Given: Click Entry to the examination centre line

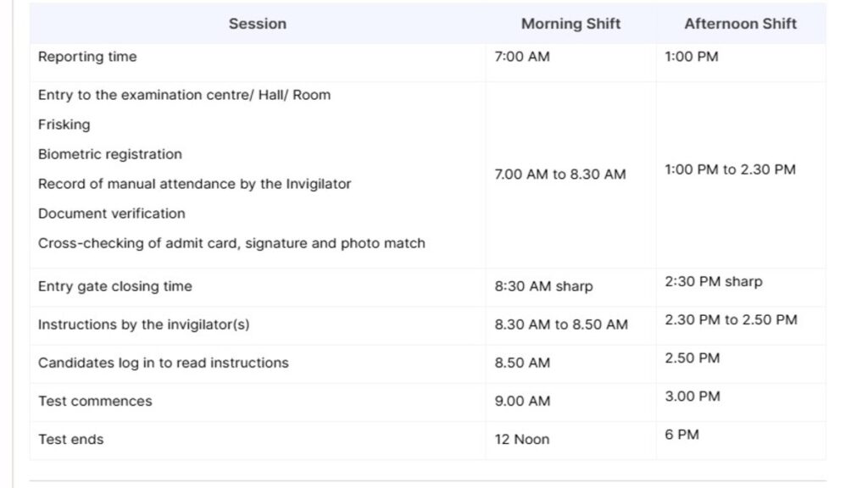Looking at the screenshot, I should tap(184, 95).
